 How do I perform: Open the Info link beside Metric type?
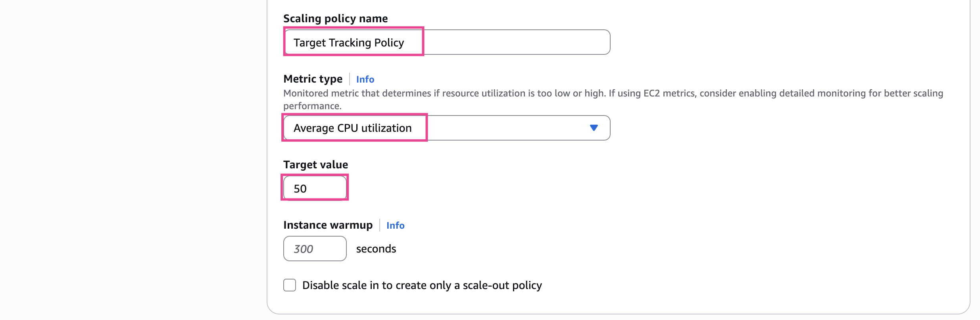[365, 79]
